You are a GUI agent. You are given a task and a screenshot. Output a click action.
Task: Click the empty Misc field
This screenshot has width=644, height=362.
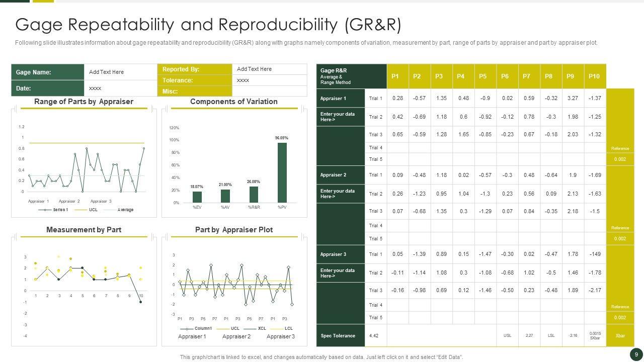pos(269,91)
